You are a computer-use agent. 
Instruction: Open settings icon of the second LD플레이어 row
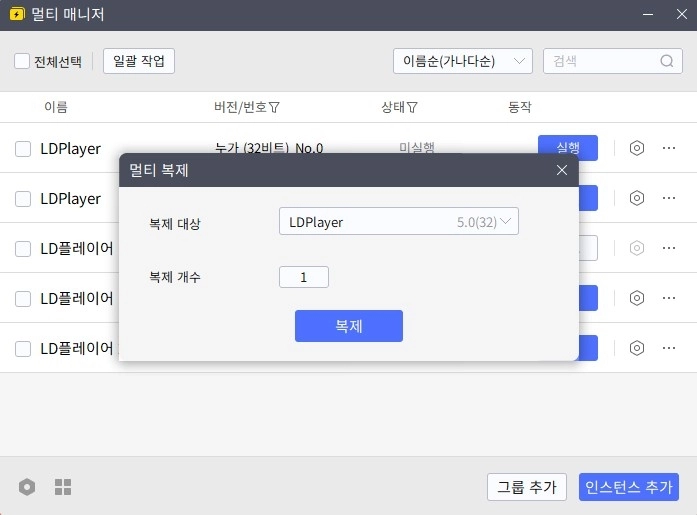click(637, 298)
